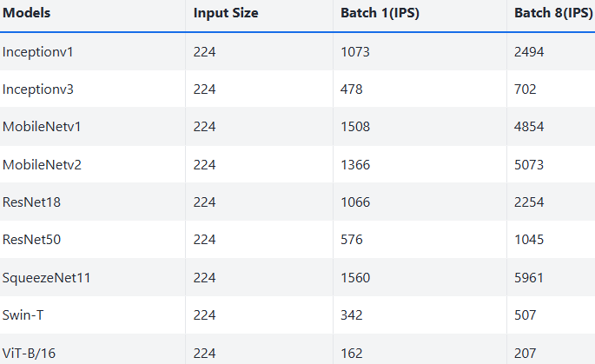595x364 pixels.
Task: Click the MobileNetv1 row label
Action: pos(42,127)
